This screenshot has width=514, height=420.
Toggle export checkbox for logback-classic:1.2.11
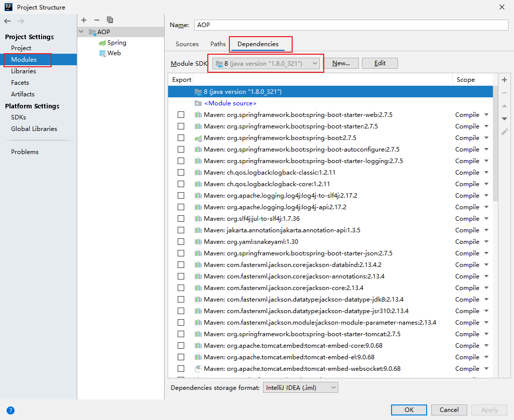[181, 173]
